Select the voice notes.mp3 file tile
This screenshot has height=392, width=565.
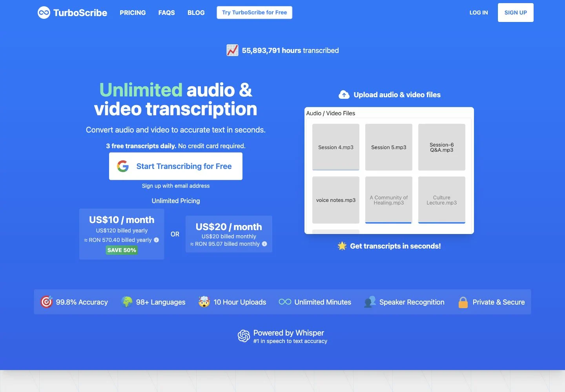point(336,200)
